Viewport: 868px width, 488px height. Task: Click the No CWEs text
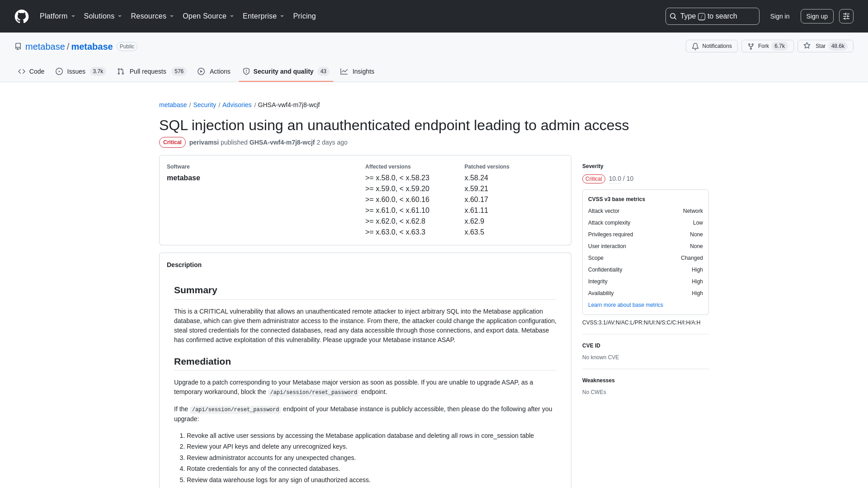pos(594,392)
